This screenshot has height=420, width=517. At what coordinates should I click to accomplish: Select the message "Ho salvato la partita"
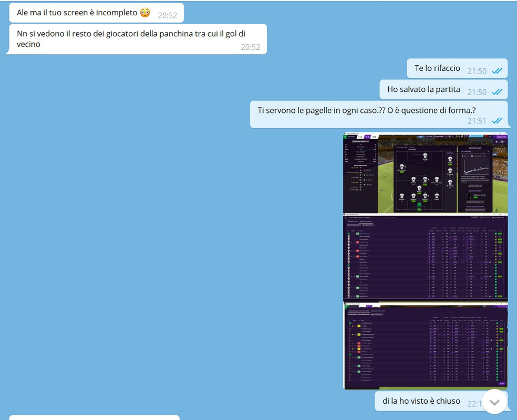(x=443, y=90)
